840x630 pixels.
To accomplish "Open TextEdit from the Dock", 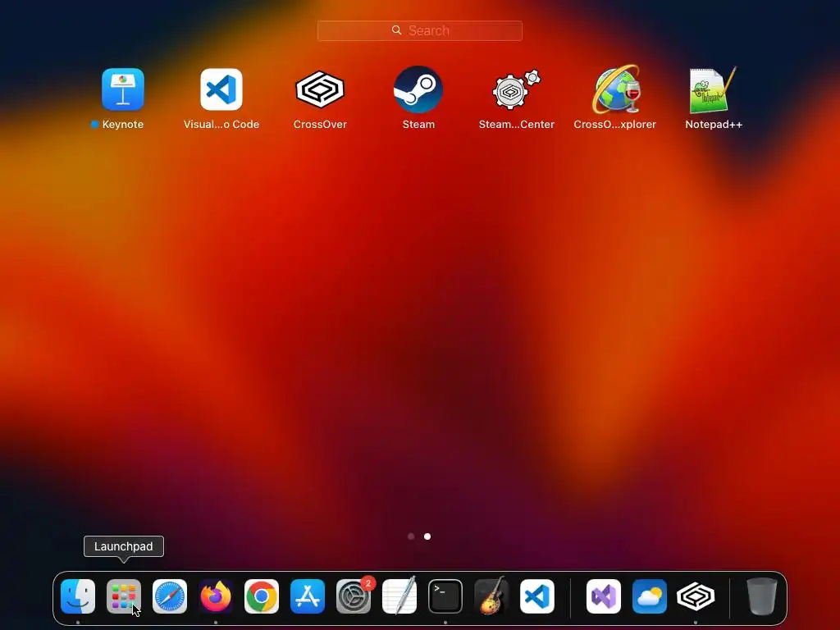I will click(x=399, y=596).
